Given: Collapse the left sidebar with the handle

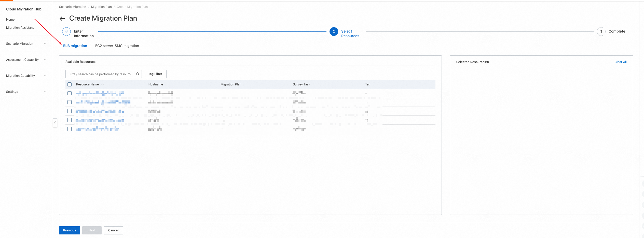Looking at the screenshot, I should click(x=55, y=123).
